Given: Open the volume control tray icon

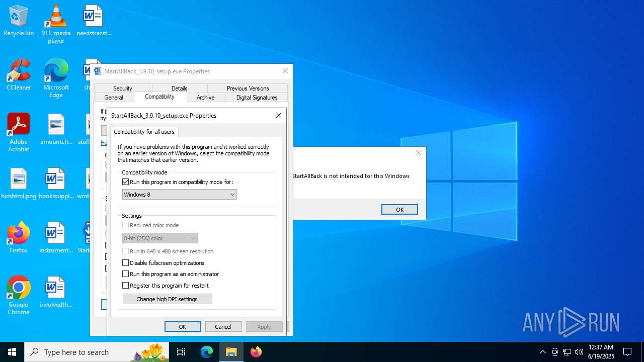Looking at the screenshot, I should [579, 352].
